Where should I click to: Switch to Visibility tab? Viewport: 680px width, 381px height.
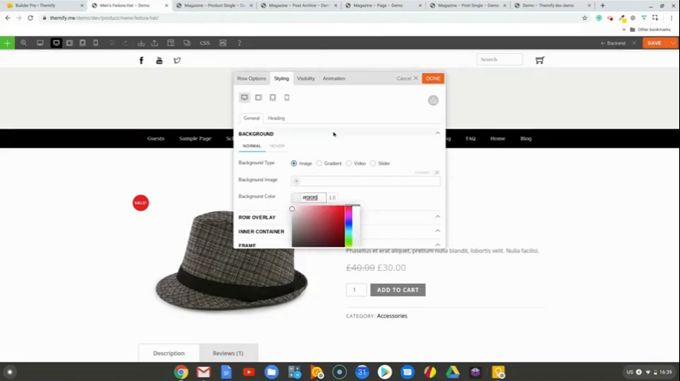pyautogui.click(x=306, y=78)
